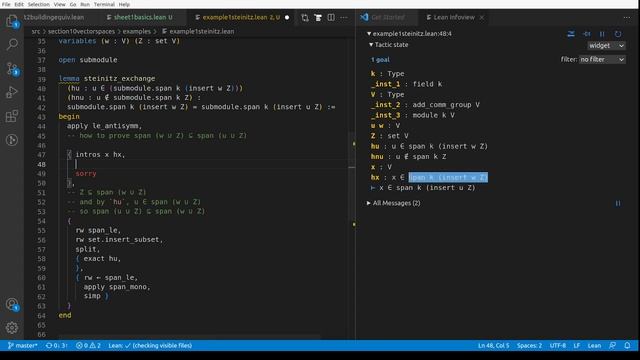This screenshot has width=640, height=360.
Task: Open the Go menu
Action: [73, 4]
